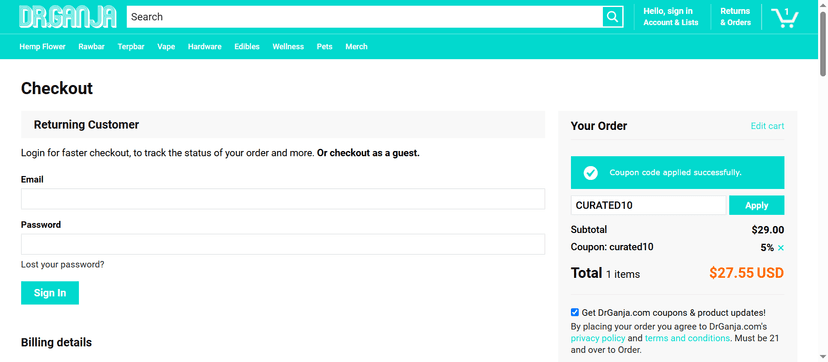Viewport: 828px width, 362px height.
Task: Click the search magnifier icon
Action: 613,17
